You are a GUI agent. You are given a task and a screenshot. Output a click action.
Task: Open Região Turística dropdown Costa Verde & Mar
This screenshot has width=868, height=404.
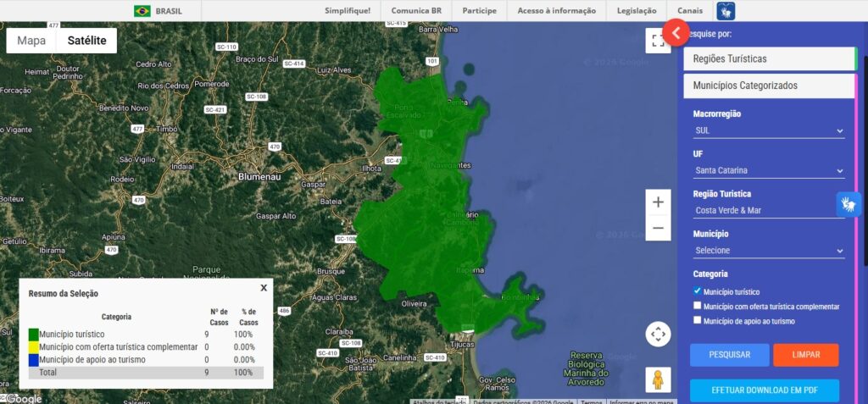[x=769, y=210]
